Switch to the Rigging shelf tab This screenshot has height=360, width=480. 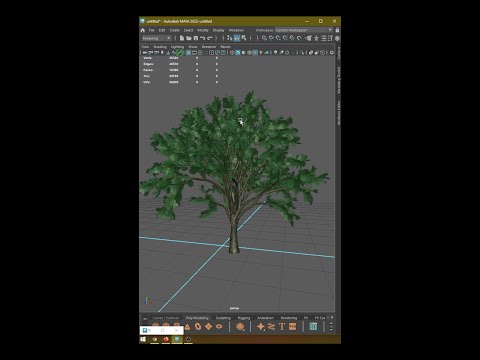pos(244,318)
